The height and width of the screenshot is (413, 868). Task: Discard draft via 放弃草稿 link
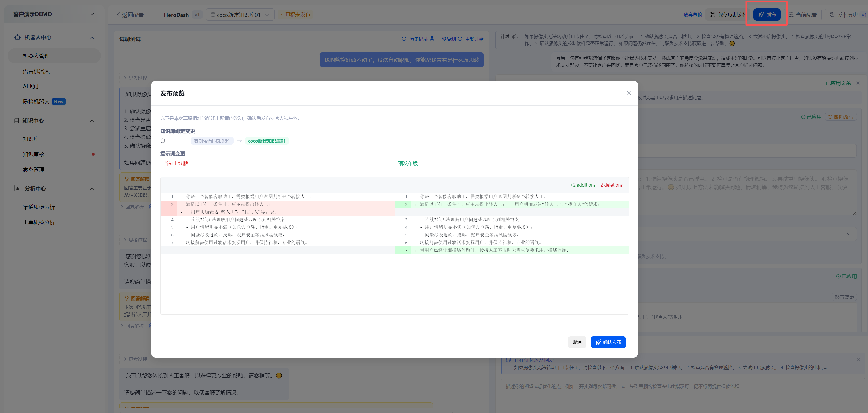coord(692,15)
